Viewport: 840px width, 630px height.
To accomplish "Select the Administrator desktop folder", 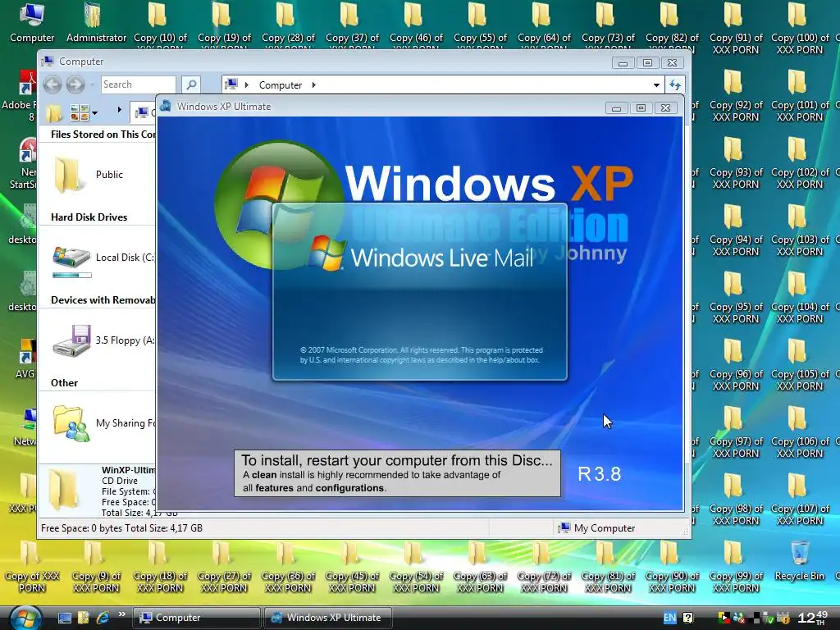I will pos(96,24).
